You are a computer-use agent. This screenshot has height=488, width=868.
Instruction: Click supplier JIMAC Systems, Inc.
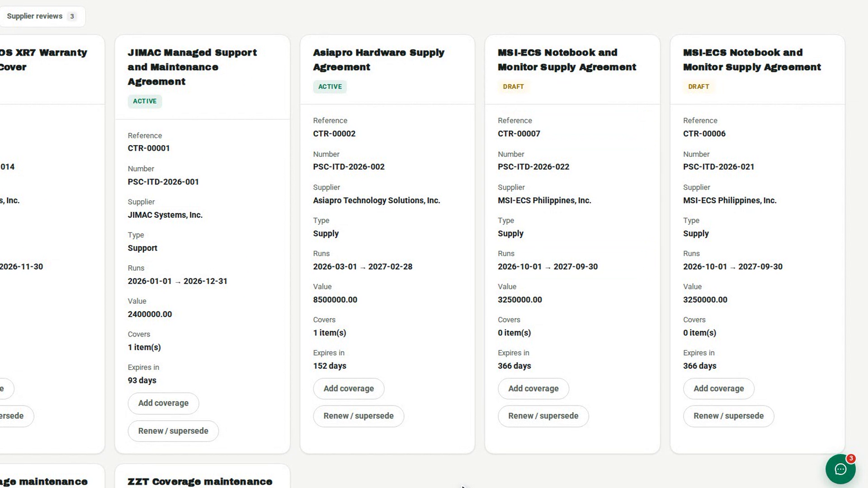(x=165, y=215)
